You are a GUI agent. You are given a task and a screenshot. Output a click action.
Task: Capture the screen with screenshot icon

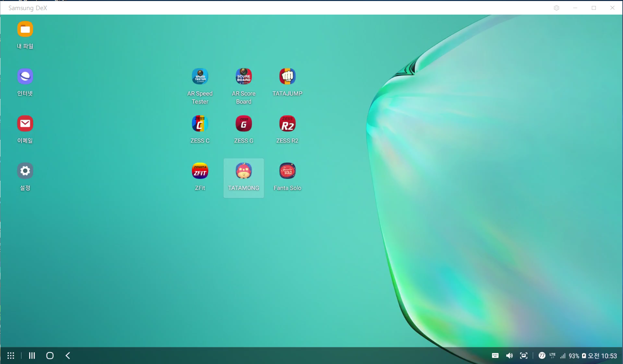524,355
